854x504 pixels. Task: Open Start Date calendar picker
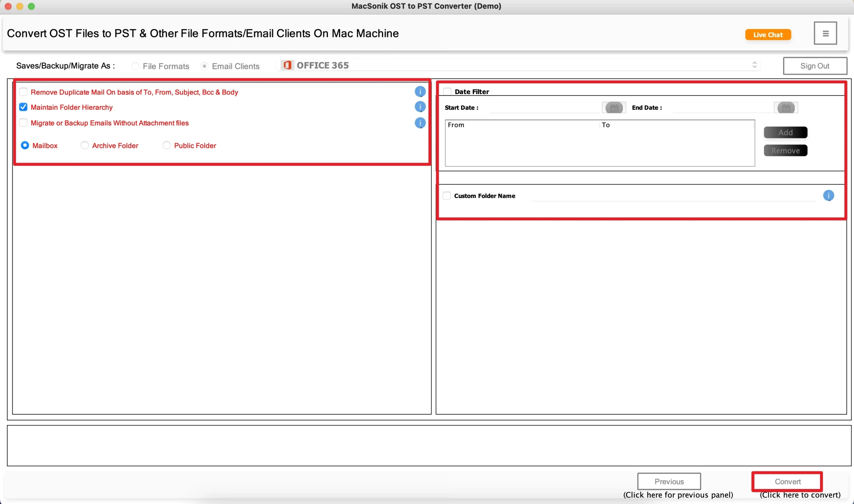pyautogui.click(x=613, y=108)
